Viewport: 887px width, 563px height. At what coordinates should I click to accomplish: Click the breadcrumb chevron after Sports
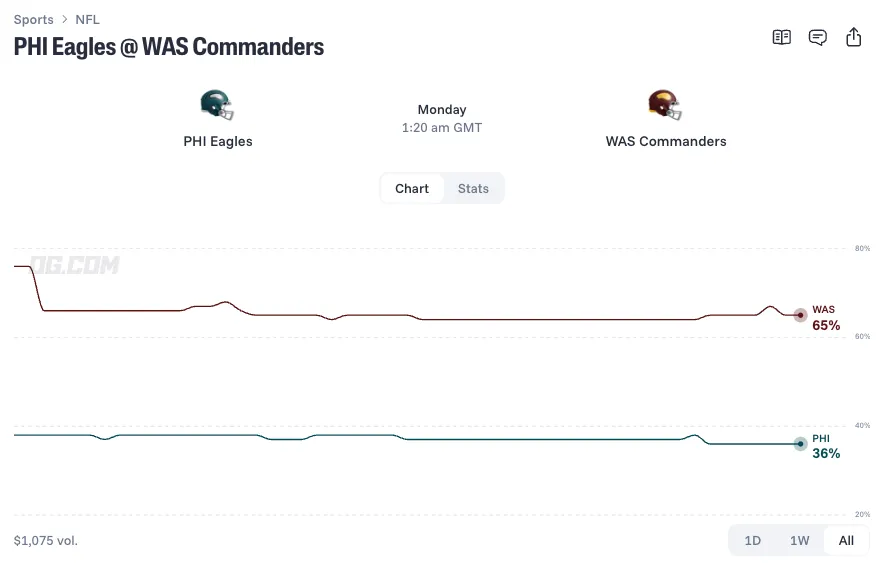pos(64,19)
